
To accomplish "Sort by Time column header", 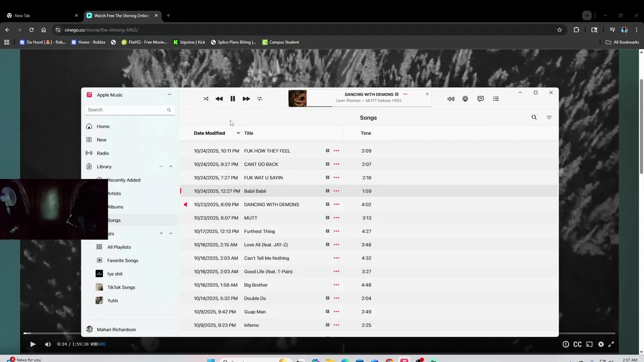I will 366,133.
